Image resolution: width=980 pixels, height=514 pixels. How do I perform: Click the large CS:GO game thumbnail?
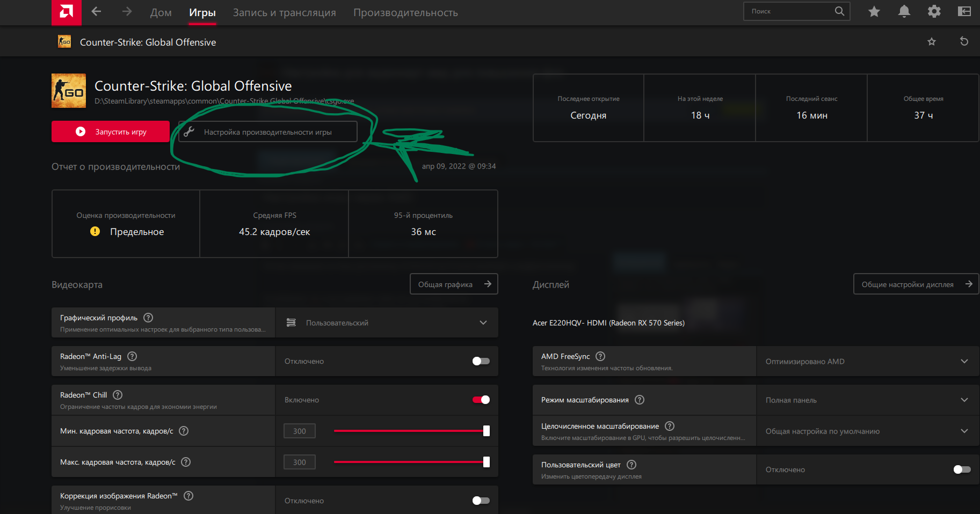pos(69,91)
